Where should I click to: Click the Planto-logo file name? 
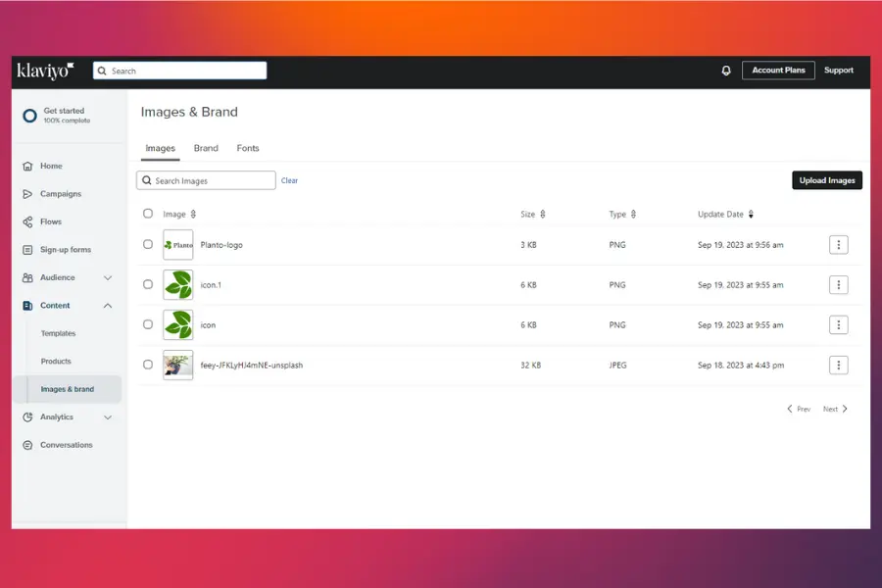[221, 245]
